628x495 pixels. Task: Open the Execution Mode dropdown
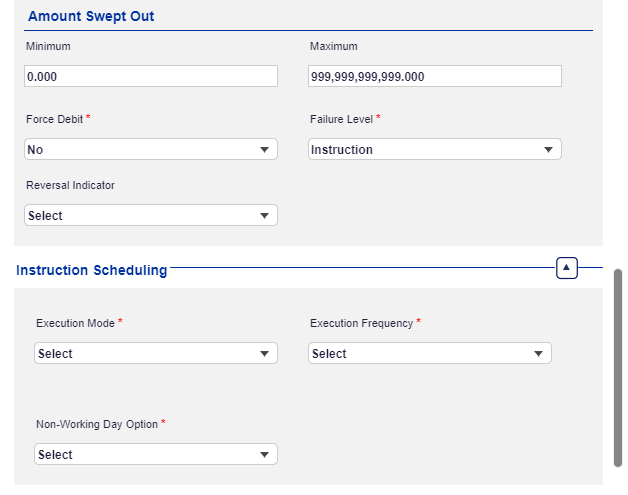155,353
